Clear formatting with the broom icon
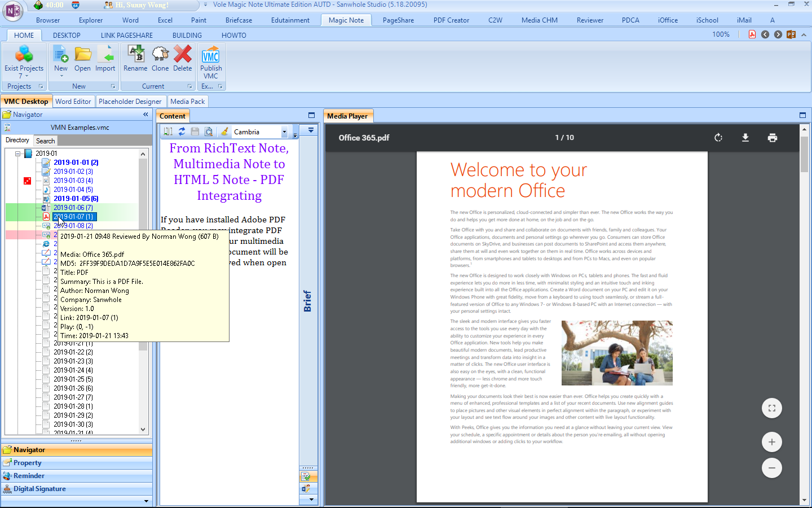Screen dimensions: 812x508 [x=224, y=132]
